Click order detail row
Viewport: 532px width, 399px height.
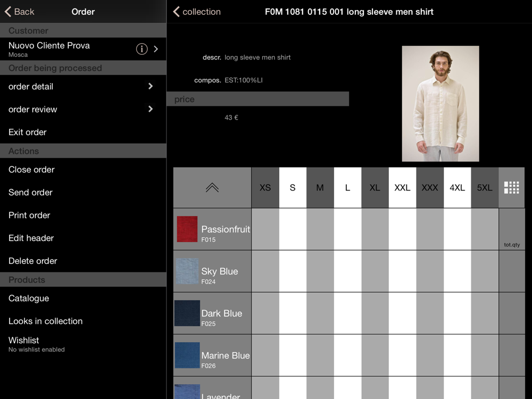click(x=83, y=86)
